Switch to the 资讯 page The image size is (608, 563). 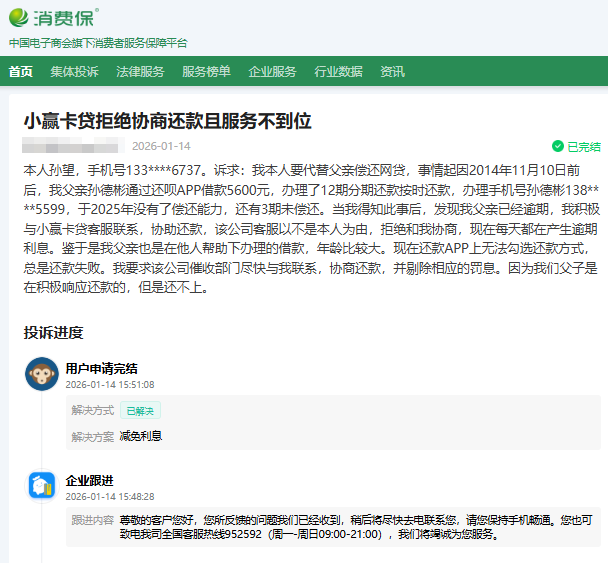click(392, 71)
